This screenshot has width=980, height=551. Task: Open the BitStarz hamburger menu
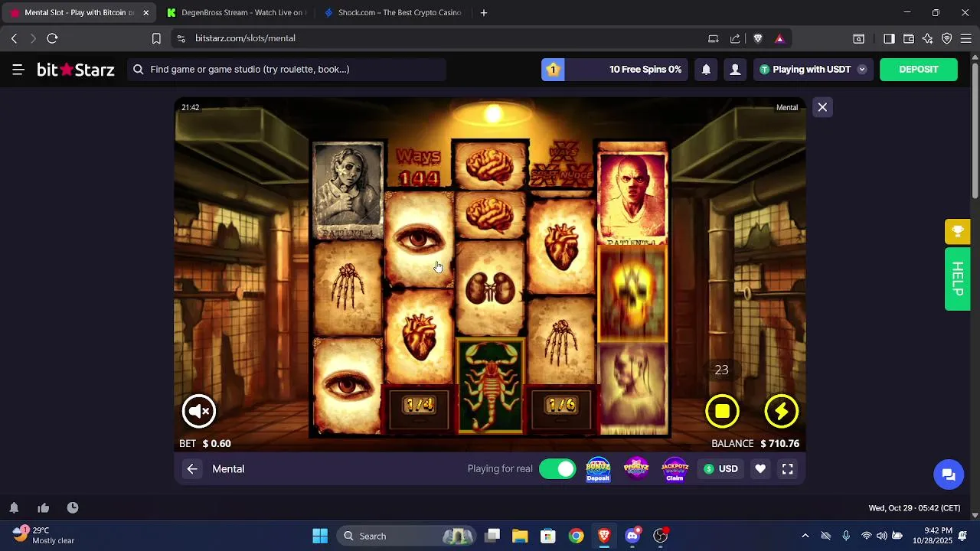pos(18,70)
